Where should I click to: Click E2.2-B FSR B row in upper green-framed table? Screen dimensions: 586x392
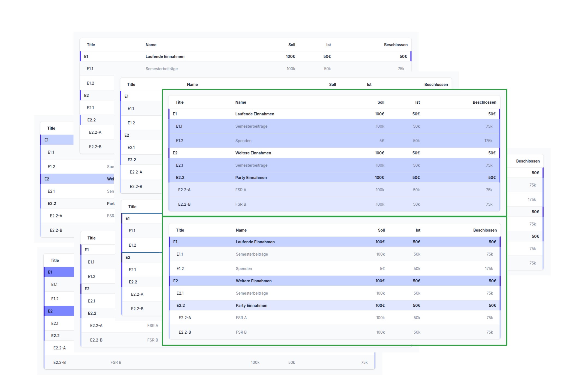(241, 204)
